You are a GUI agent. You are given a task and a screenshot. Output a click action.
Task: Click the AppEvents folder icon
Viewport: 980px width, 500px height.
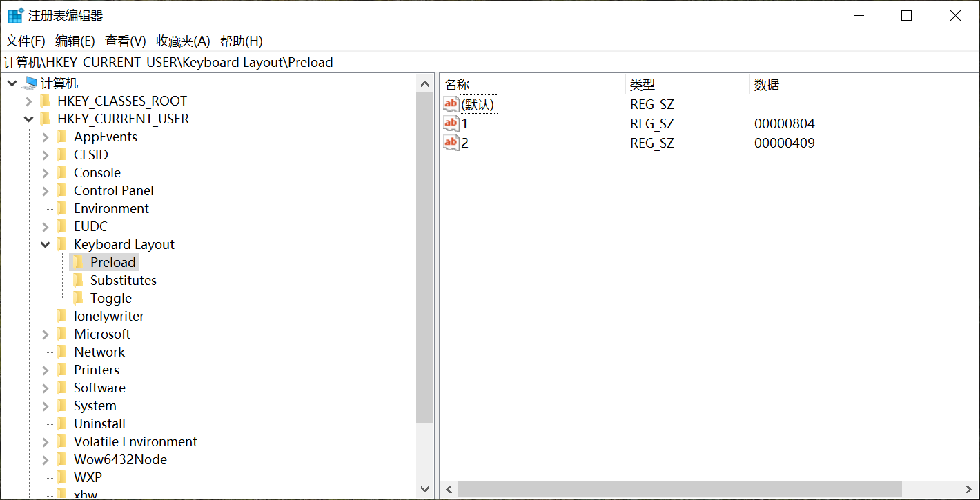pos(62,137)
